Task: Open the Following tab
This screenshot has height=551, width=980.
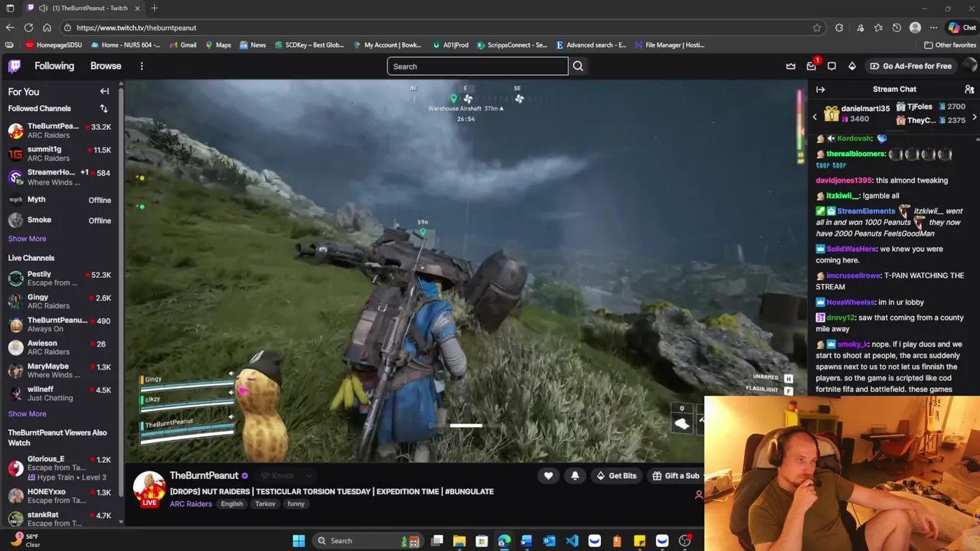Action: [x=54, y=66]
